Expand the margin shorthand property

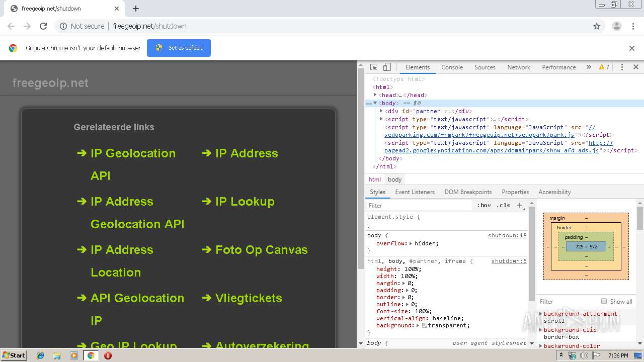click(404, 283)
